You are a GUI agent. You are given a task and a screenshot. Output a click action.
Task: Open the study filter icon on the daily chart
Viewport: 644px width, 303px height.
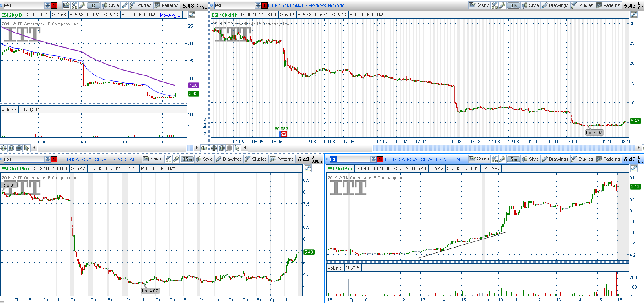tap(75, 5)
